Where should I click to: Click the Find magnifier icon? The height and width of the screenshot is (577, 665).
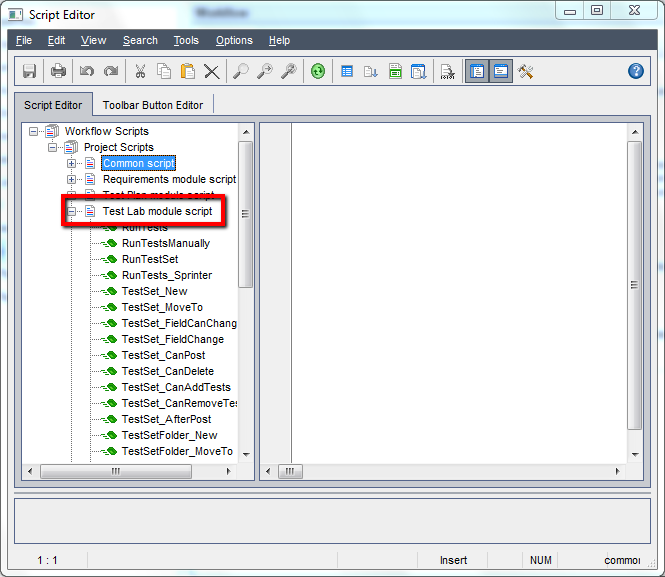[240, 71]
